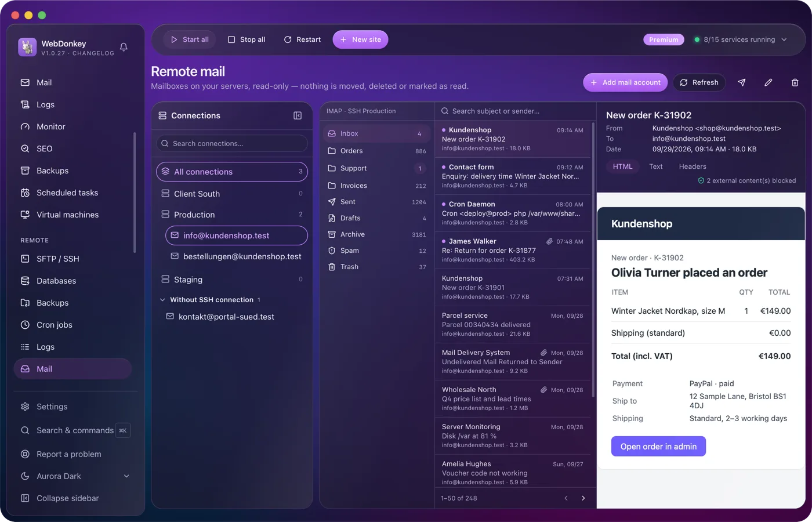Viewport: 812px width, 522px height.
Task: Open the Spam mail folder
Action: [x=377, y=251]
